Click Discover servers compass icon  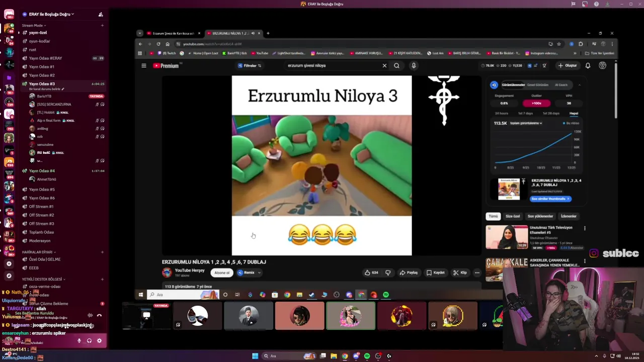pos(9,276)
